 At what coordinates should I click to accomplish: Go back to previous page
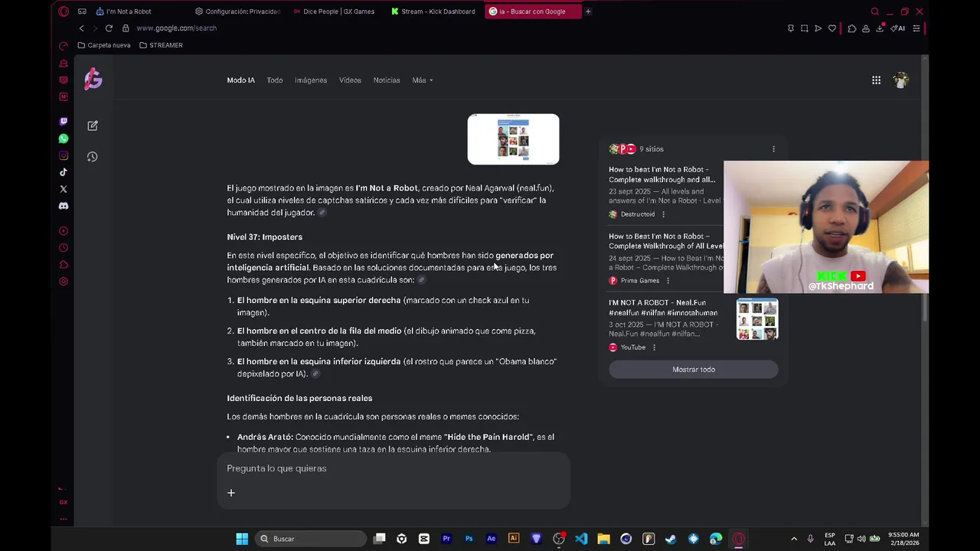[81, 28]
